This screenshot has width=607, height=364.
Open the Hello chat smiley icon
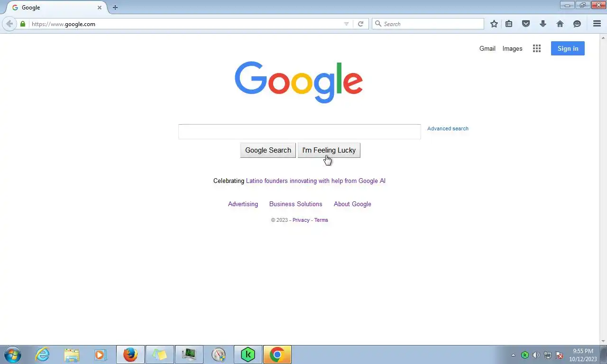click(x=577, y=24)
